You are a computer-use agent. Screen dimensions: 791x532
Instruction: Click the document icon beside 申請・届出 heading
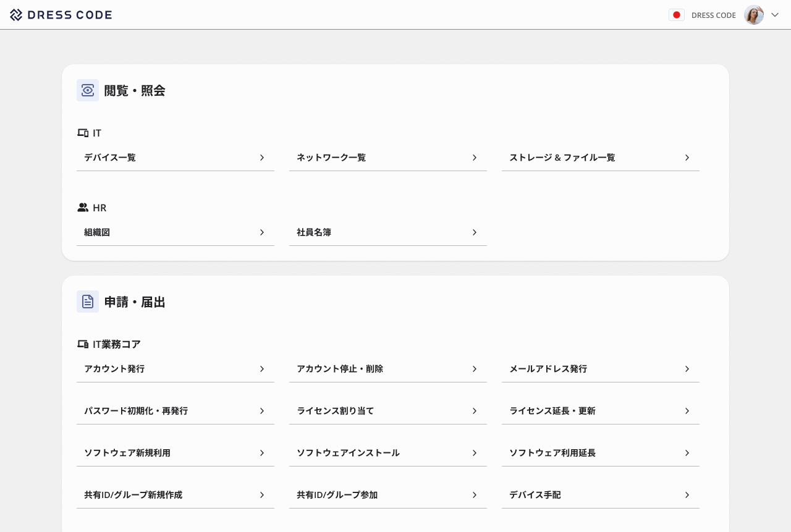87,302
